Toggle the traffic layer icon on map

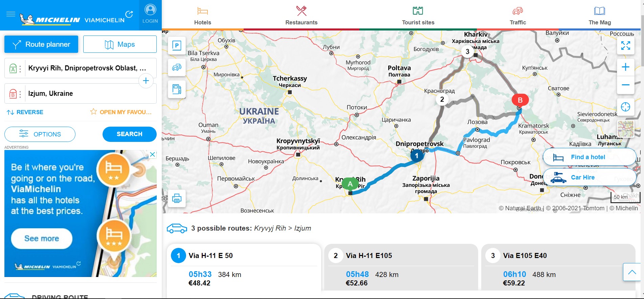177,67
